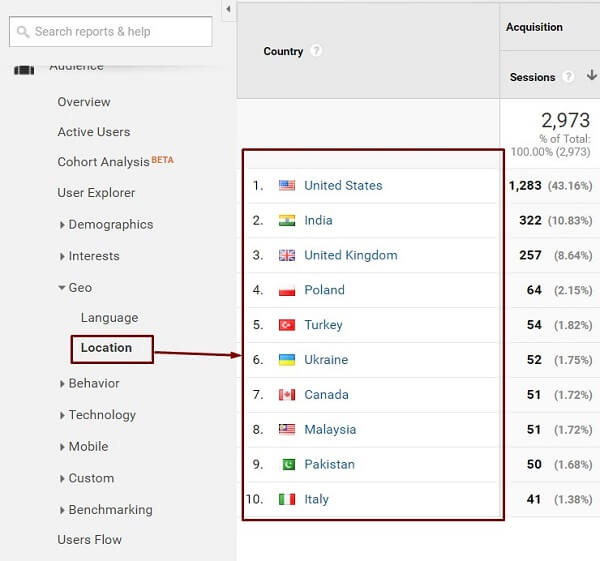Click the Turkey flag icon
Image resolution: width=600 pixels, height=561 pixels.
point(287,325)
